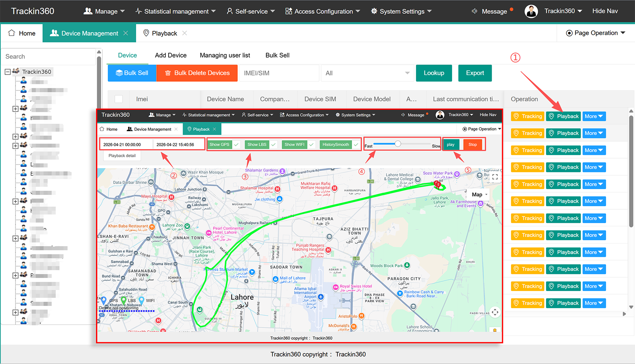
Task: Click the end date 2026-04-22 15:40:56 field
Action: click(179, 145)
